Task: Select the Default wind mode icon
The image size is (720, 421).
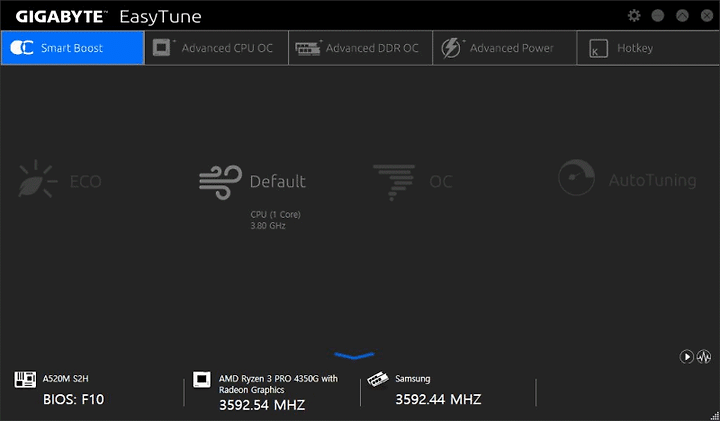Action: pos(220,182)
